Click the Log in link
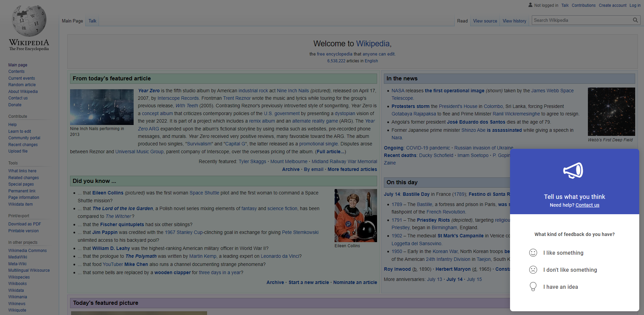Image resolution: width=644 pixels, height=315 pixels. (635, 5)
